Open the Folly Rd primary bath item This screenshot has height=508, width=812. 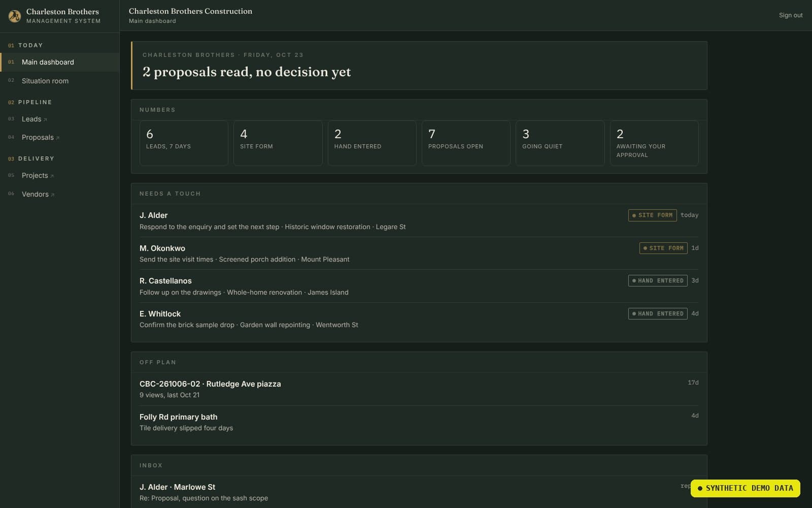419,422
